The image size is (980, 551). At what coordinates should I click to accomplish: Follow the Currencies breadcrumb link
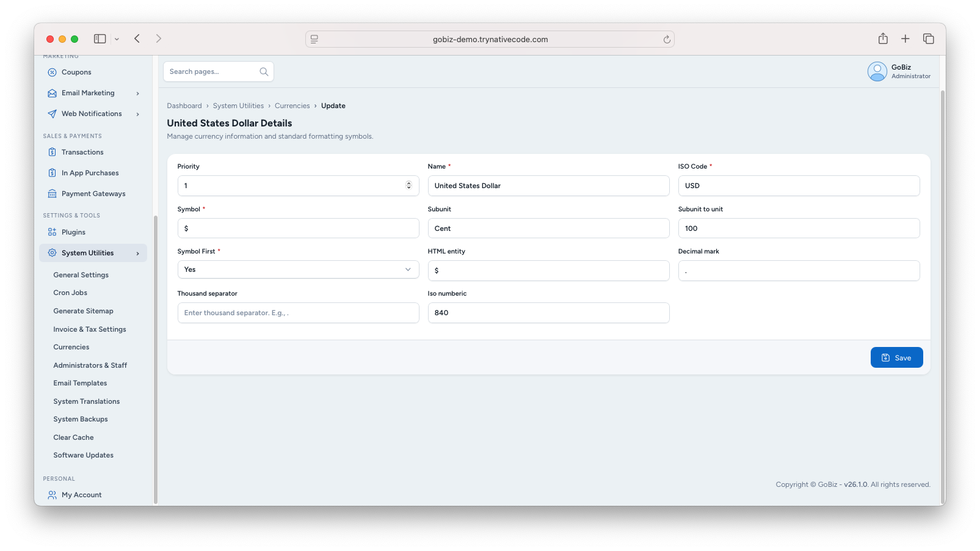tap(292, 106)
